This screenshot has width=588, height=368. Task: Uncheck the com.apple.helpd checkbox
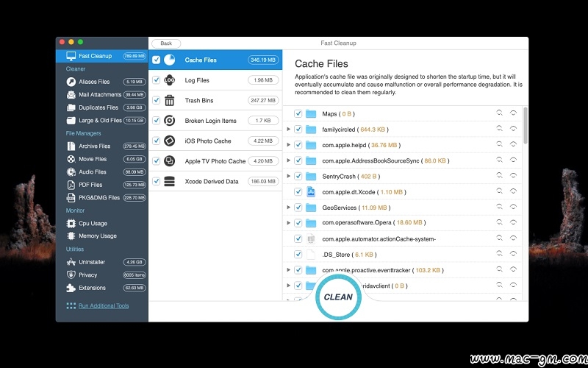[298, 144]
